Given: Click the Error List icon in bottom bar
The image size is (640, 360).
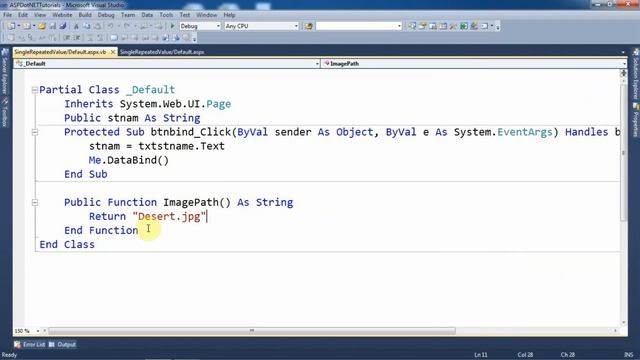Looking at the screenshot, I should [17, 344].
